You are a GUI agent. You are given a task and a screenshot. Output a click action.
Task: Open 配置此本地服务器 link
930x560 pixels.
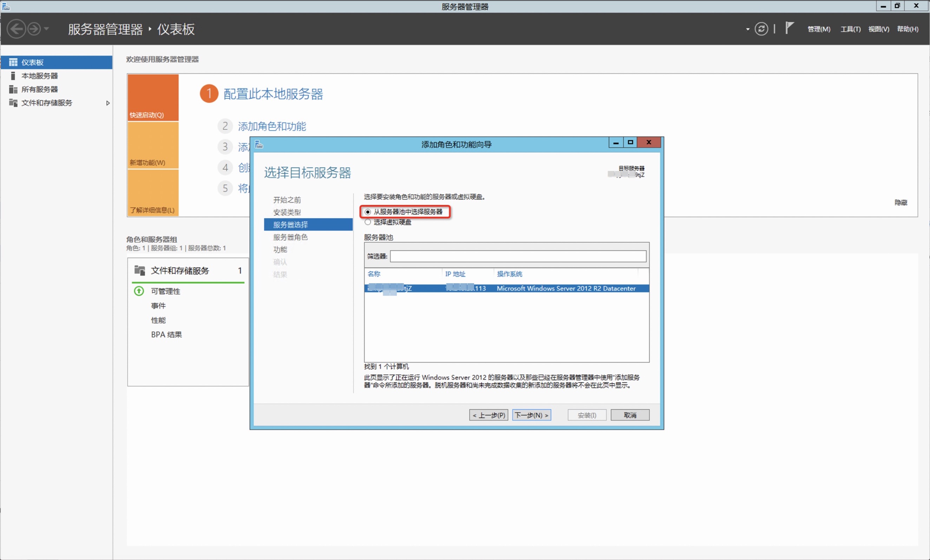click(273, 95)
